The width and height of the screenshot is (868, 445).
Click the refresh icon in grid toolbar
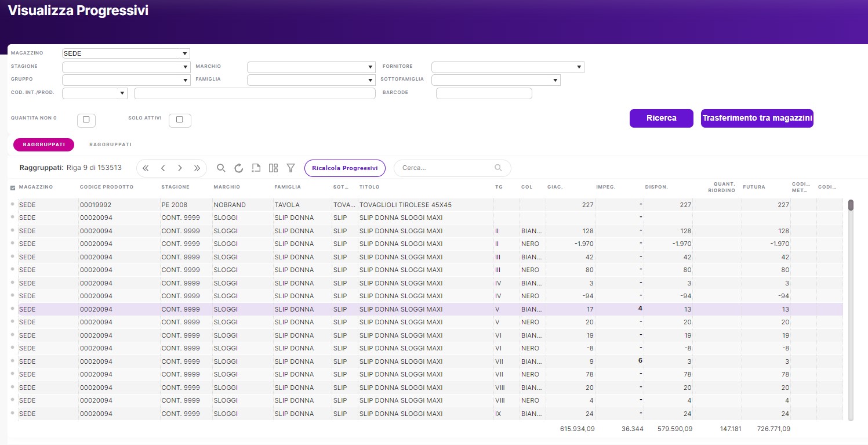click(238, 168)
